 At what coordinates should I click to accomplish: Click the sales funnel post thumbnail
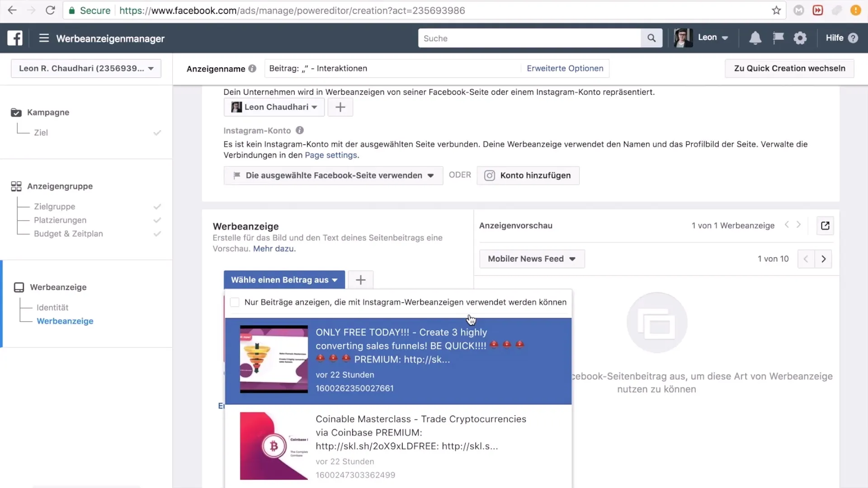(274, 359)
